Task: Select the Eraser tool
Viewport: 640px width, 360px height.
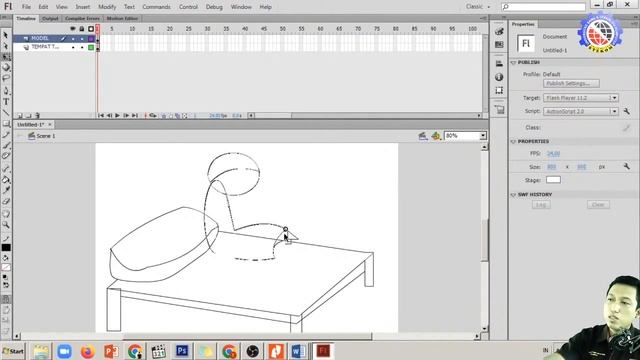Action: pyautogui.click(x=6, y=201)
